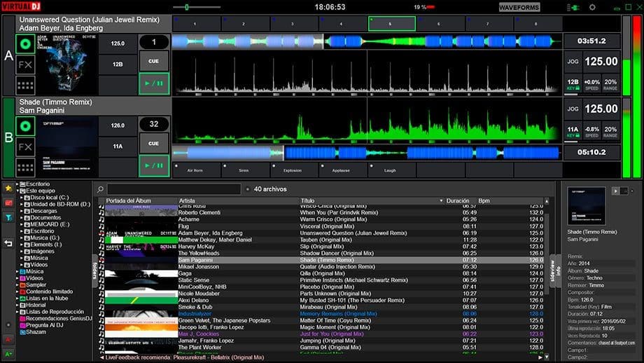
Task: Click the back arrow icon in browser sidebar
Action: point(8,243)
